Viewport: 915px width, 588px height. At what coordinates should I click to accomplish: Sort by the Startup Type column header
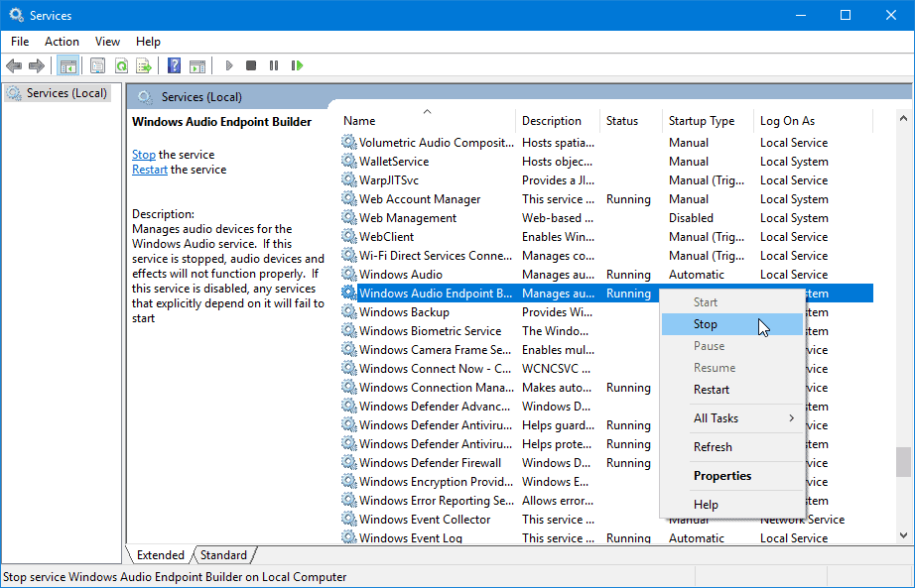click(708, 120)
